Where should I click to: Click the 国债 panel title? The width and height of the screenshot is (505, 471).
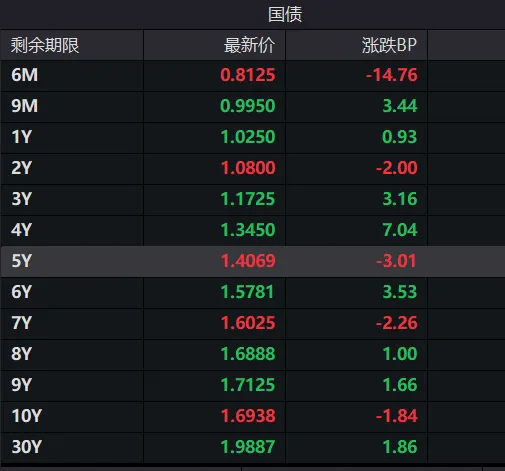point(285,15)
